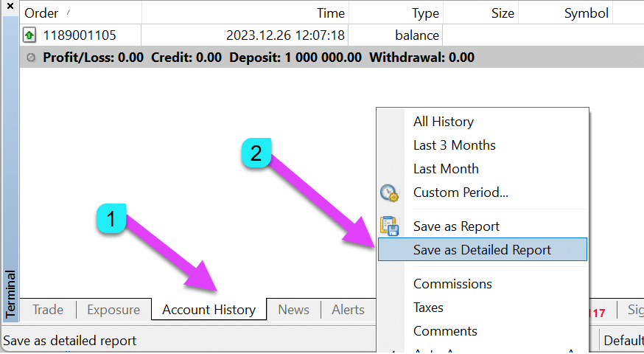
Task: Go to the News tab
Action: (x=293, y=310)
